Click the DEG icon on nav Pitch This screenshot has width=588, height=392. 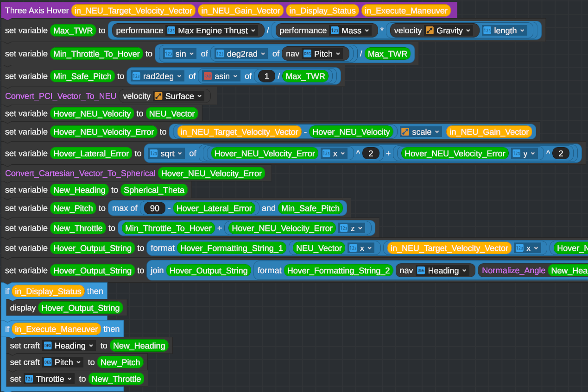click(x=307, y=54)
